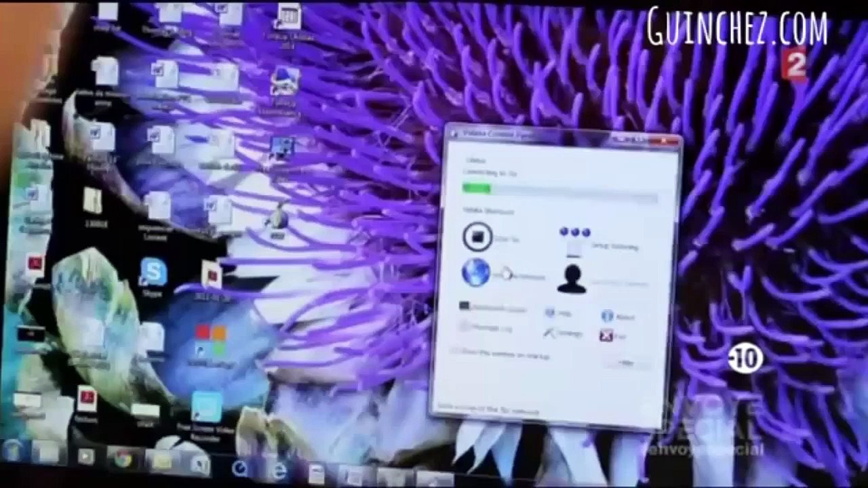Open the Windows Start button

pos(14,451)
